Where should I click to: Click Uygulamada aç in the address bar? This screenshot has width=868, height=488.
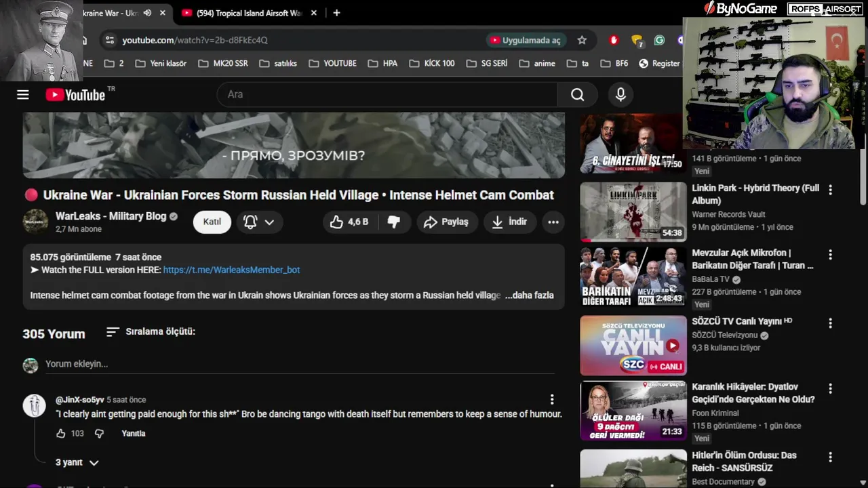pos(526,40)
